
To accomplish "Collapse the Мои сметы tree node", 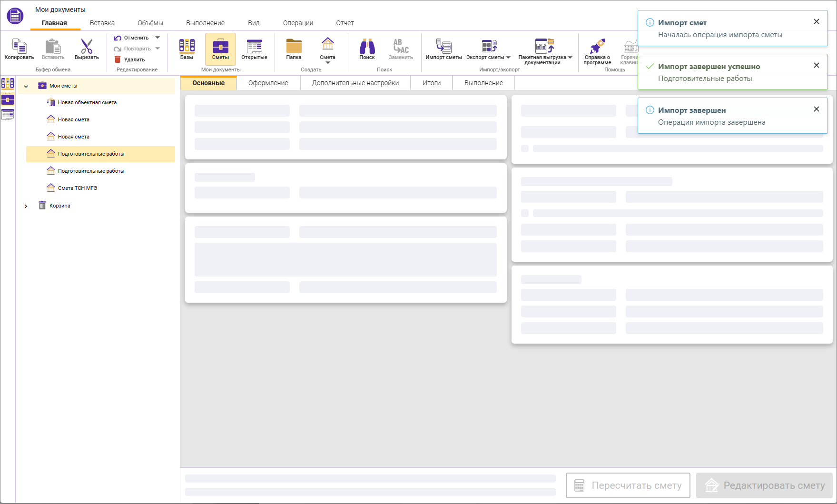I will (x=26, y=86).
